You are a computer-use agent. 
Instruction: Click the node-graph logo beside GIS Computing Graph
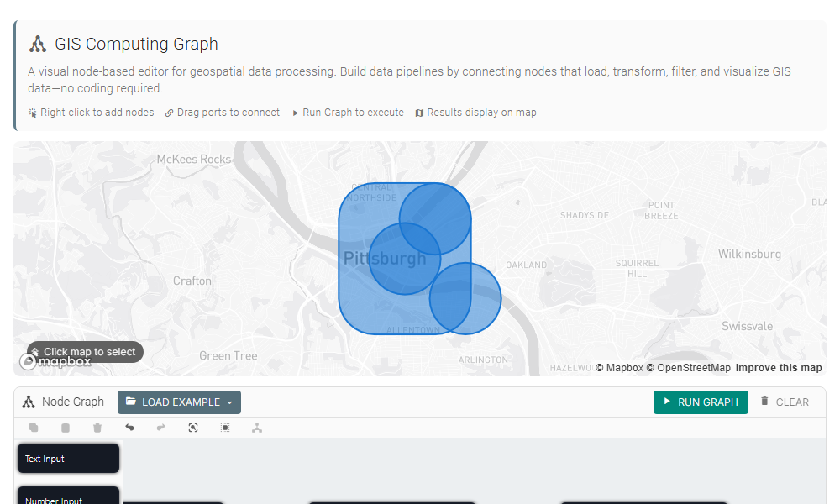38,44
